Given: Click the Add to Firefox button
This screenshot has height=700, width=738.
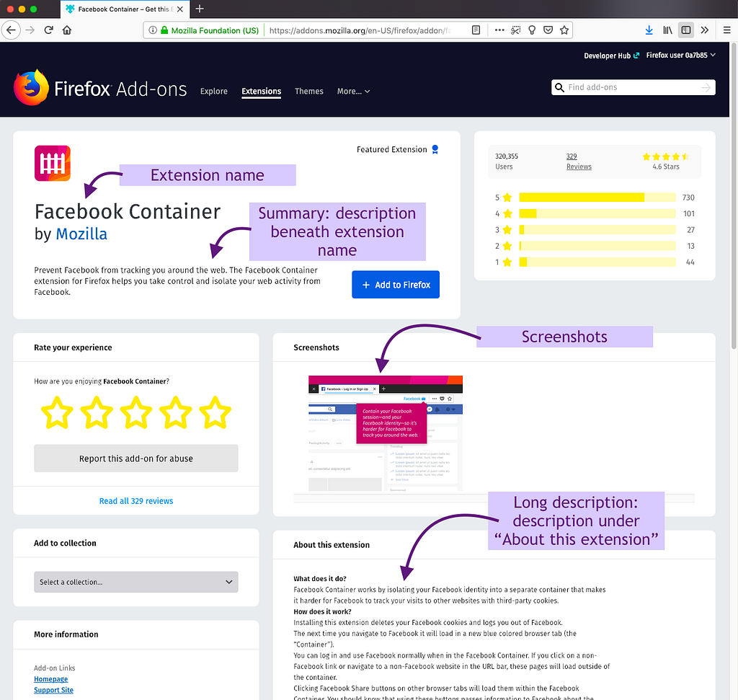Looking at the screenshot, I should tap(396, 284).
